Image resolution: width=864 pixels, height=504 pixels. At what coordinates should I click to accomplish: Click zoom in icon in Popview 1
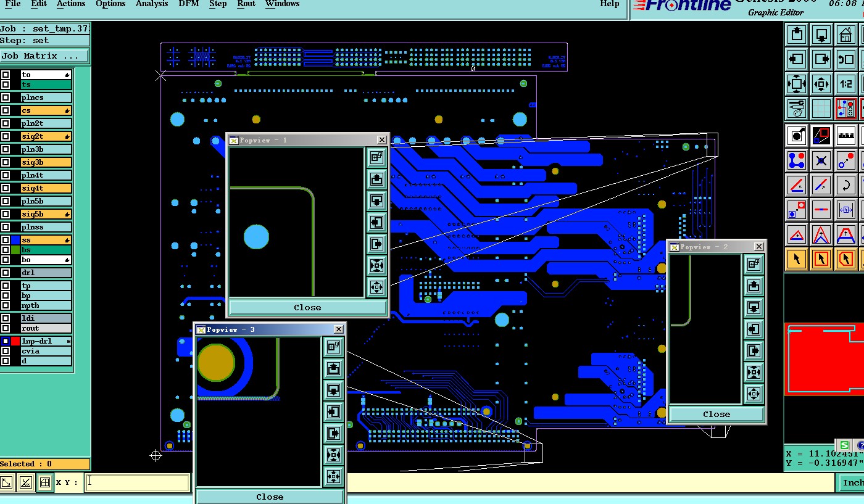tap(376, 266)
